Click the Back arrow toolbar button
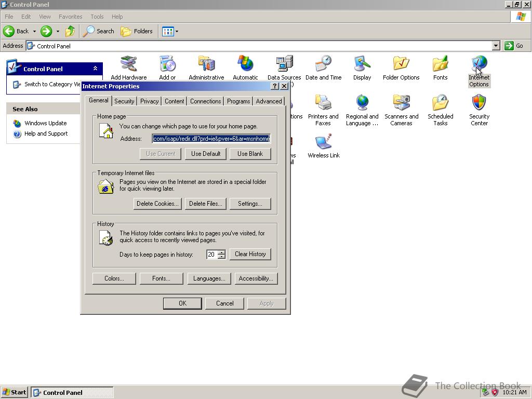 [16, 31]
